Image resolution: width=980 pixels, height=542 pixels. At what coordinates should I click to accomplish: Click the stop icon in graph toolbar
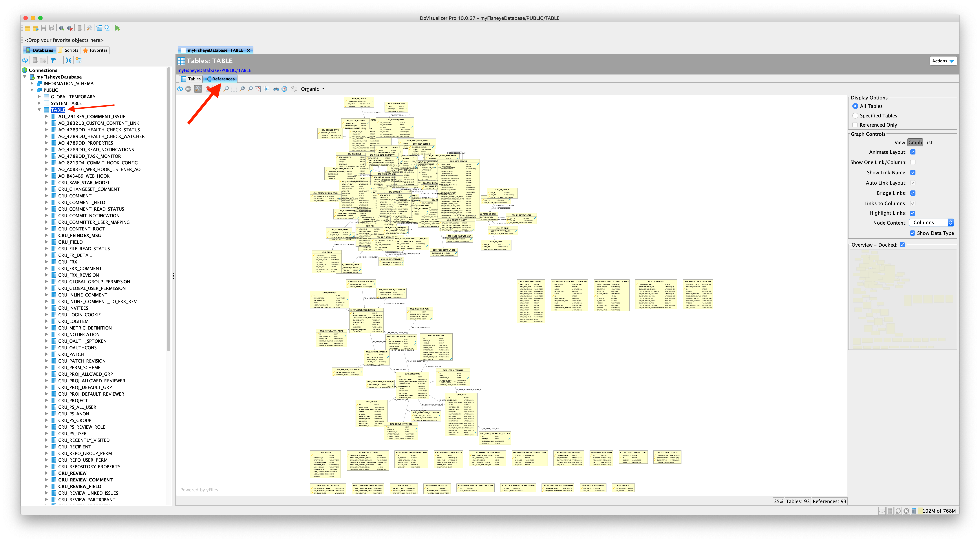pyautogui.click(x=188, y=89)
